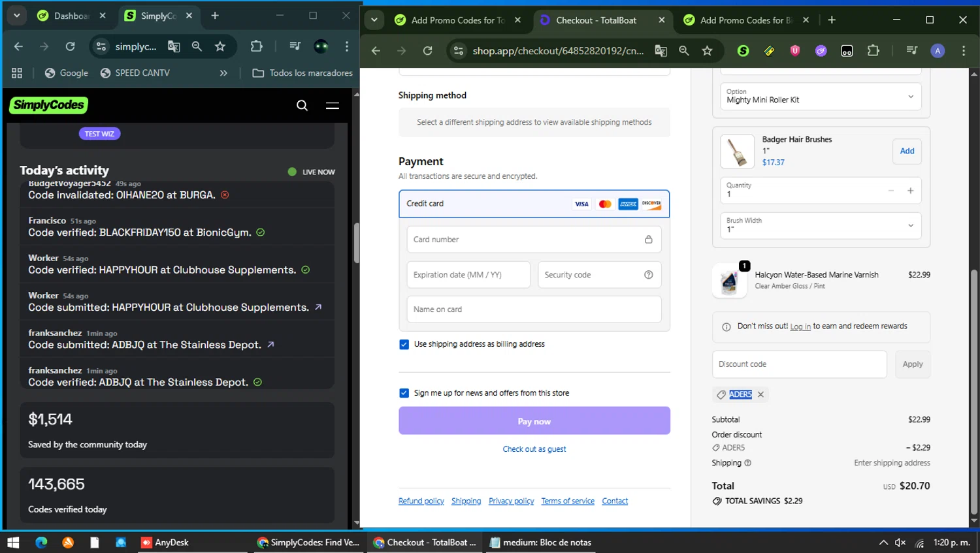
Task: Open submitted ADBJQ code arrow link
Action: [270, 345]
